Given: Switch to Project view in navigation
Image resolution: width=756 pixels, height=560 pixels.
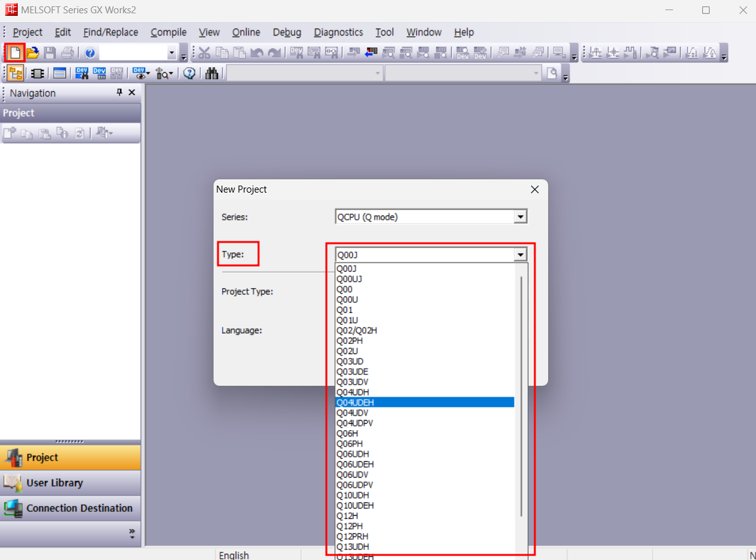Looking at the screenshot, I should click(70, 457).
